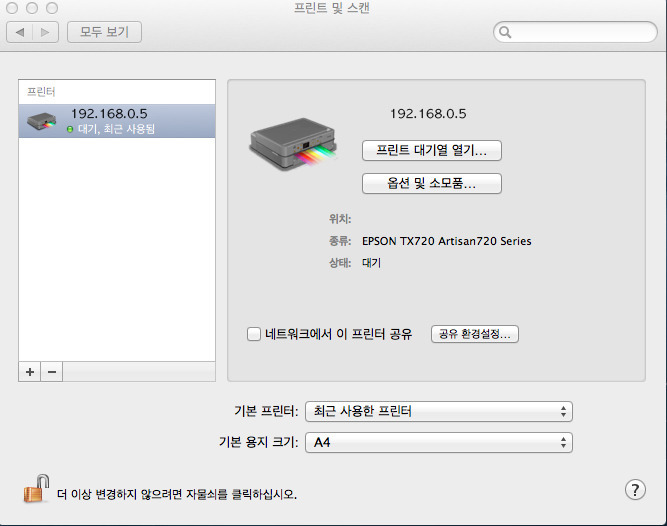
Task: Click the window's red close button
Action: tap(12, 8)
